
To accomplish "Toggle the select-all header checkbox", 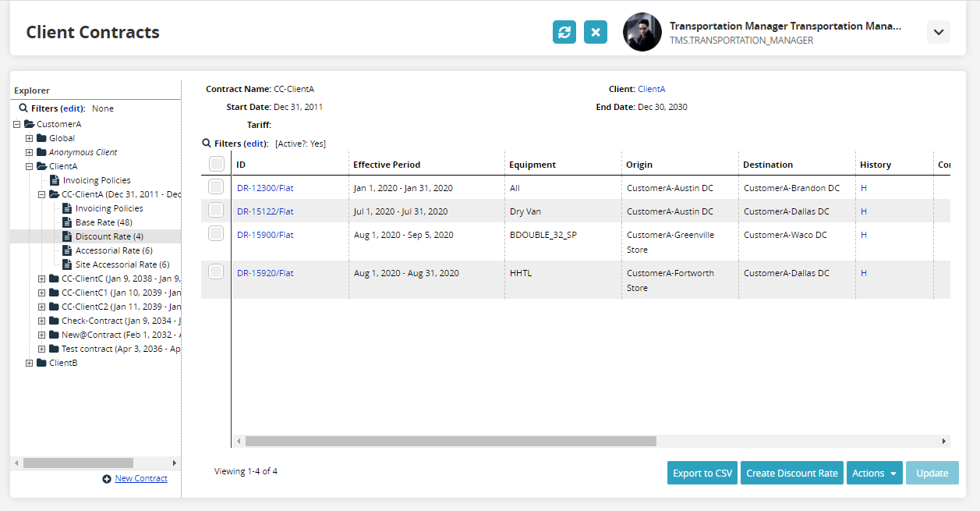I will (x=217, y=164).
